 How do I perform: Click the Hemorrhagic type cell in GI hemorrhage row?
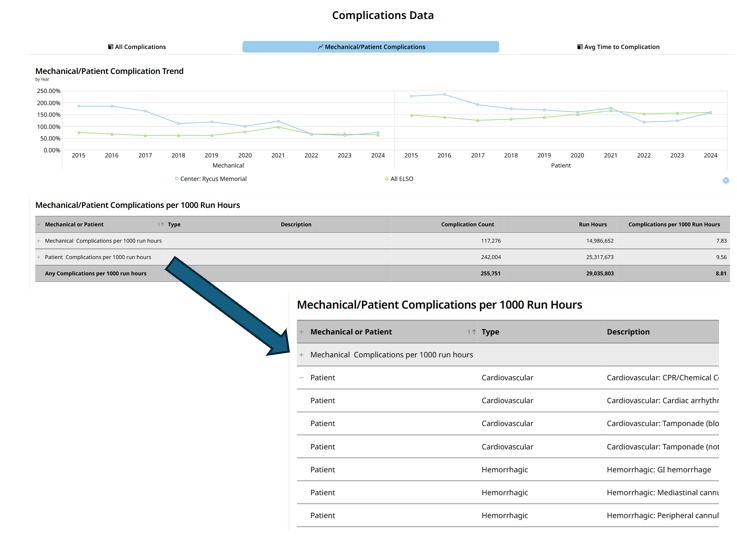(x=504, y=470)
